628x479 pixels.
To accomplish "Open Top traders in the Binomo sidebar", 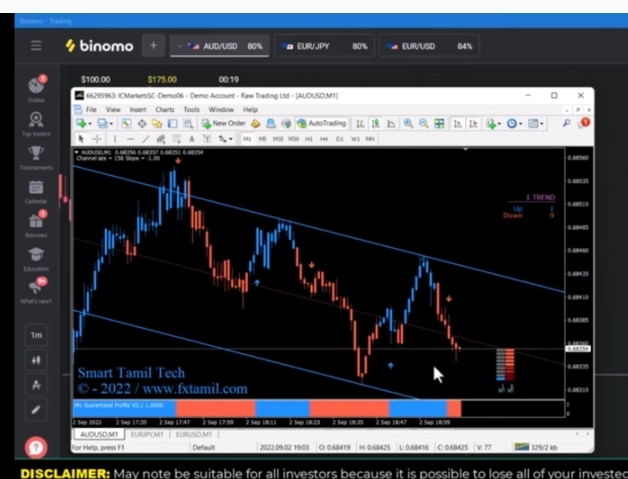I will coord(36,123).
